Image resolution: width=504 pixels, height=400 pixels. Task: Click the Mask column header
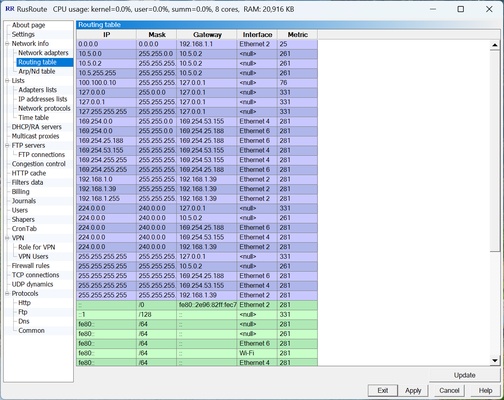pos(157,35)
